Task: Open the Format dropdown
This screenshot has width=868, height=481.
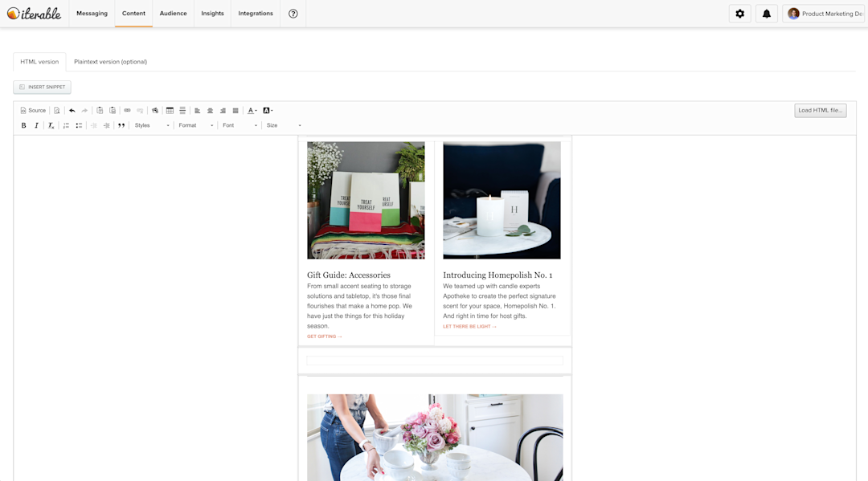Action: pyautogui.click(x=196, y=125)
